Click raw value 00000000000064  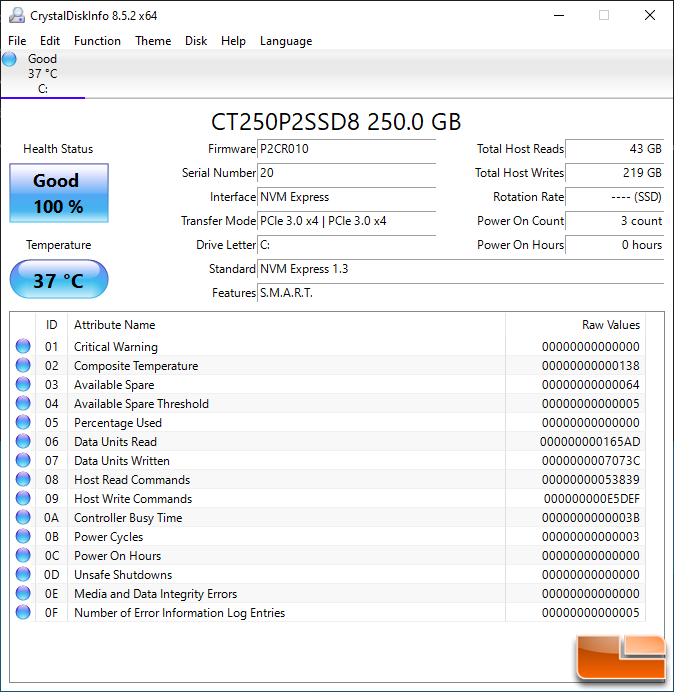tap(591, 385)
